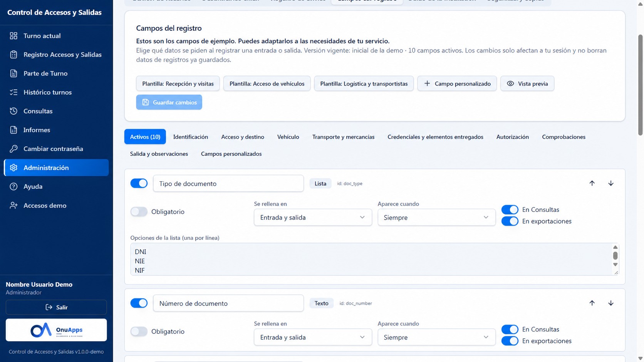Image resolution: width=644 pixels, height=362 pixels.
Task: Click the Registro Accesos y Salidas clipboard icon
Action: 13,55
